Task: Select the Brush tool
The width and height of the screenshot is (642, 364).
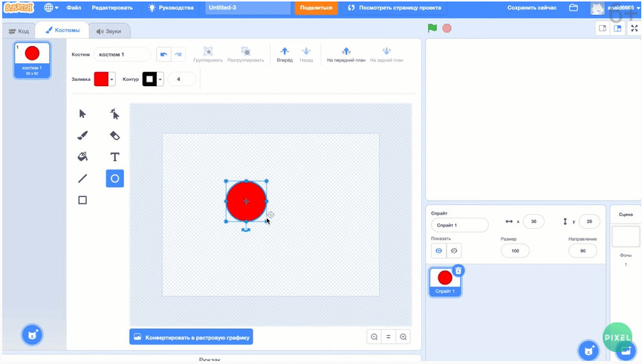Action: pos(82,135)
